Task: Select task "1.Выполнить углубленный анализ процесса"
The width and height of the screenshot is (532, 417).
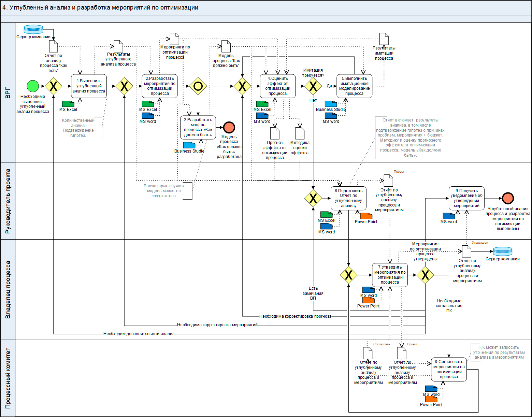Action: pos(89,86)
